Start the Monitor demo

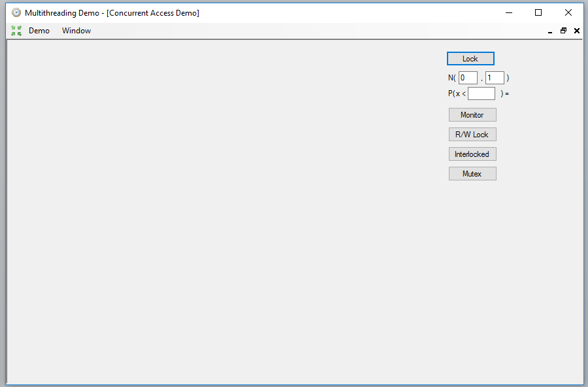pos(472,115)
